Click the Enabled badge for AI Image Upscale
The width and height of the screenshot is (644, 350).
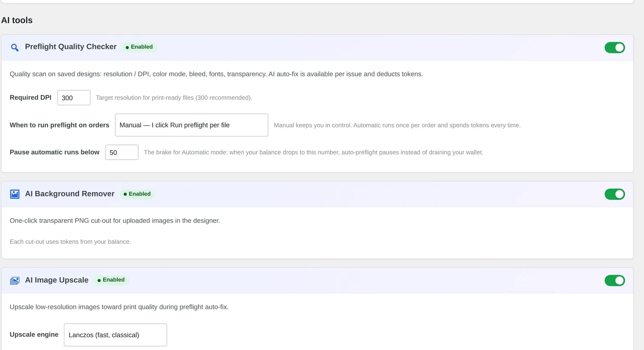[111, 280]
